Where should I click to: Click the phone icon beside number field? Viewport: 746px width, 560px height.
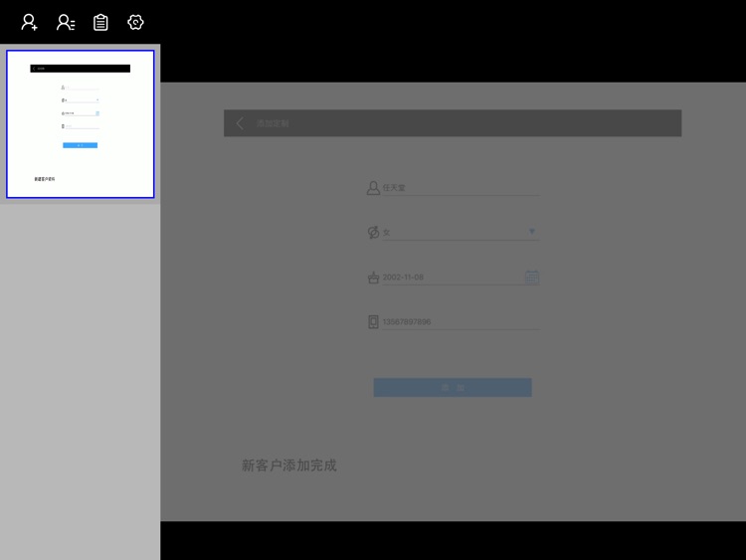[x=373, y=321]
